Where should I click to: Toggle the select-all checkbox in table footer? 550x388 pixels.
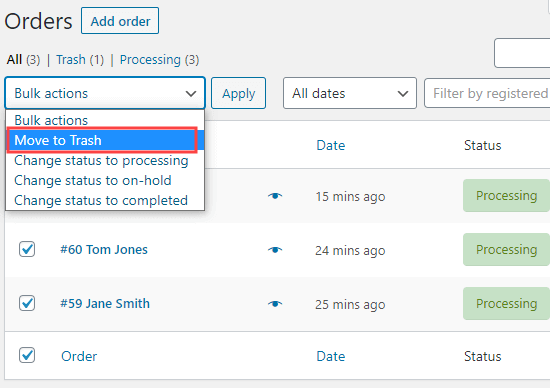(x=27, y=355)
